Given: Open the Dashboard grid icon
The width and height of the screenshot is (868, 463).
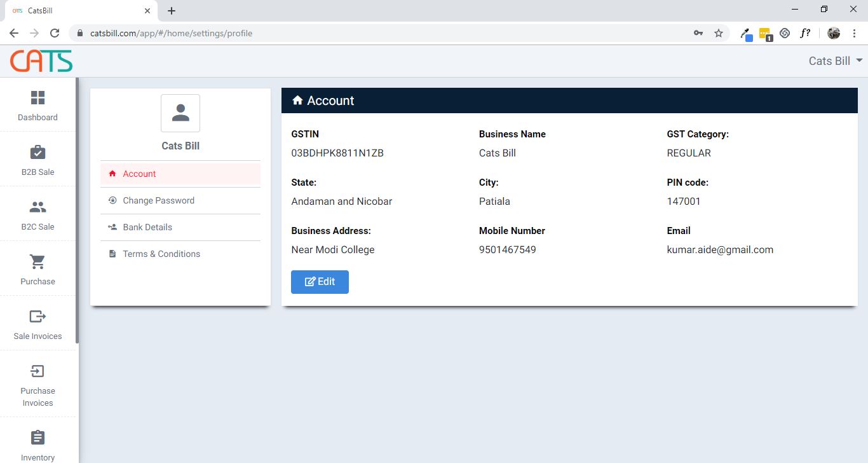Looking at the screenshot, I should [37, 97].
